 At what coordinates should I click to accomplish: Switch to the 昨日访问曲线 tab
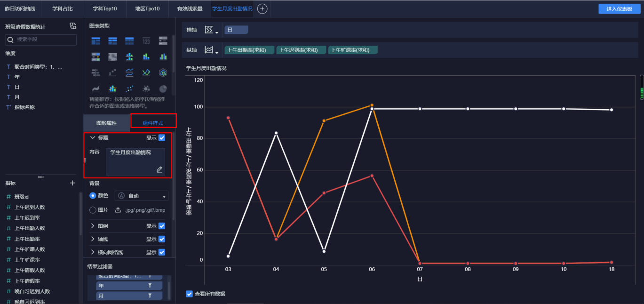[20, 8]
